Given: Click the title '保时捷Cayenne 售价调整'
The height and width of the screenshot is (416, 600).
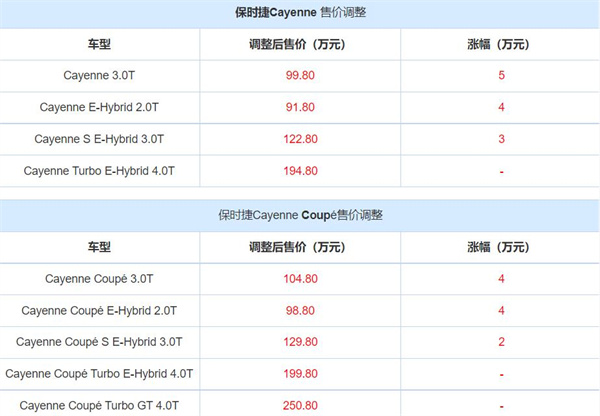Looking at the screenshot, I should tap(300, 13).
